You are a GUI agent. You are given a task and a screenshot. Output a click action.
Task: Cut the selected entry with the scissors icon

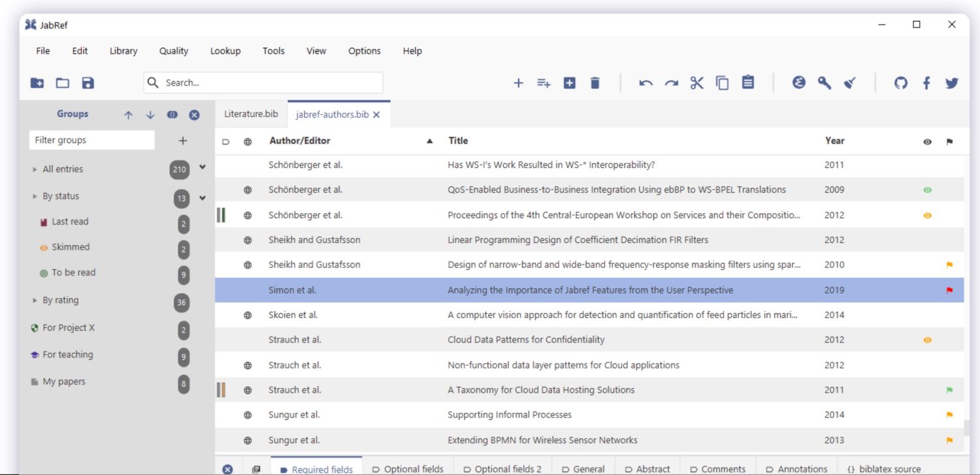click(696, 83)
